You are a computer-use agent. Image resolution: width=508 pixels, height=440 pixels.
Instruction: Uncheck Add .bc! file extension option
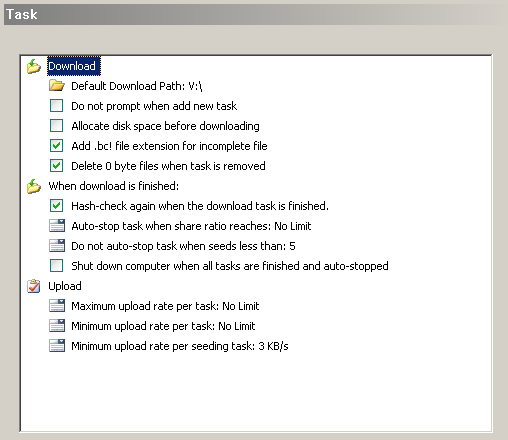(x=56, y=146)
